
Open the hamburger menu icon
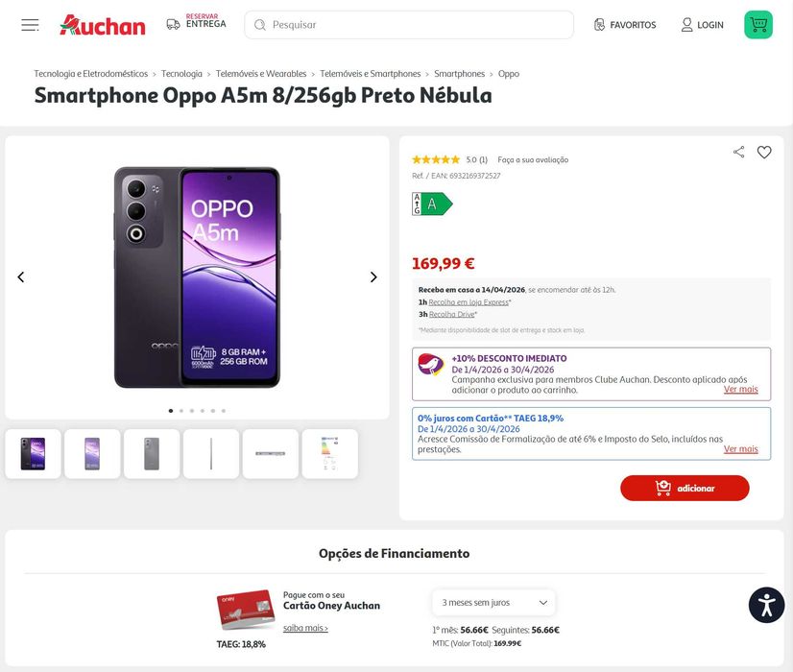click(30, 25)
